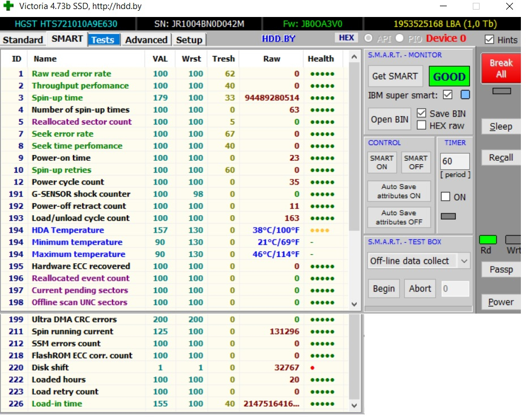This screenshot has height=420, width=526.
Task: Click gray indicator under timer ON checkbox
Action: click(x=448, y=216)
